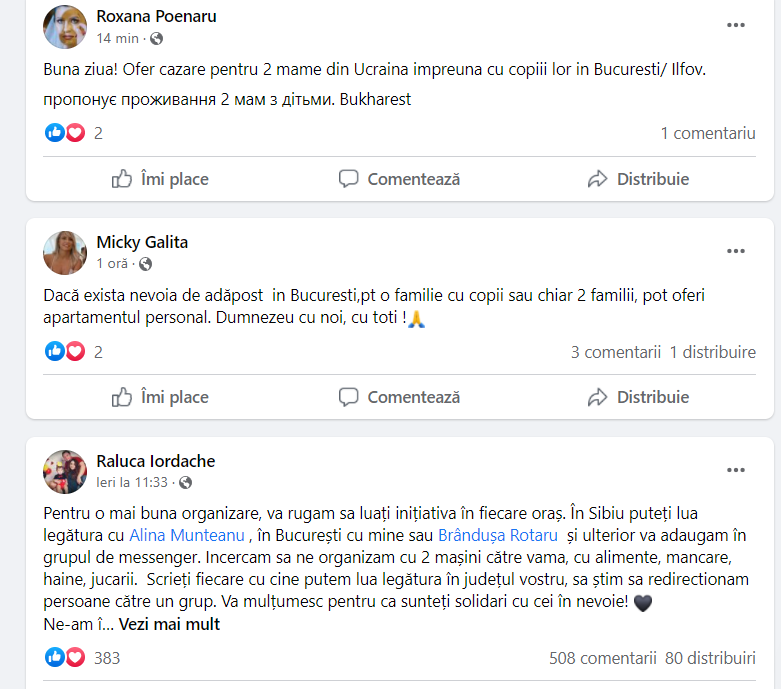Toggle Îmi place on Micky Galita's post
Image resolution: width=781 pixels, height=689 pixels.
pyautogui.click(x=160, y=397)
